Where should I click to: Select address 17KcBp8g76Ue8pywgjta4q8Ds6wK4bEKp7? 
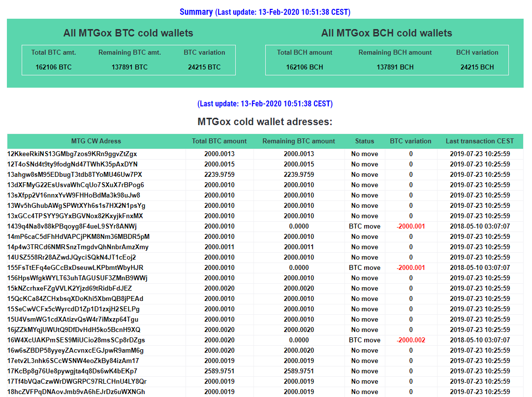point(72,371)
